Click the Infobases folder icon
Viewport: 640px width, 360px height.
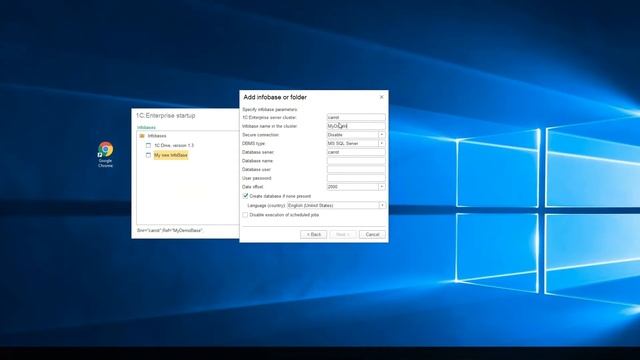(x=142, y=136)
